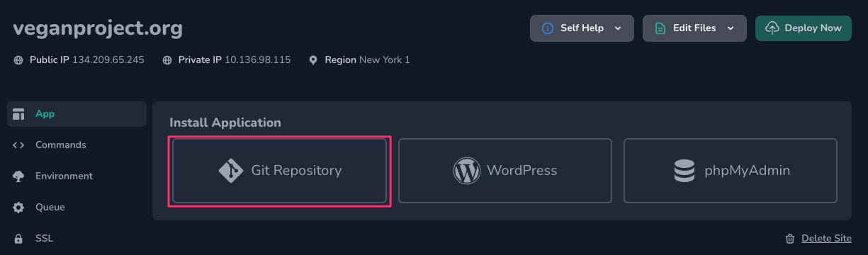Click the Self Help info icon
868x255 pixels.
547,28
